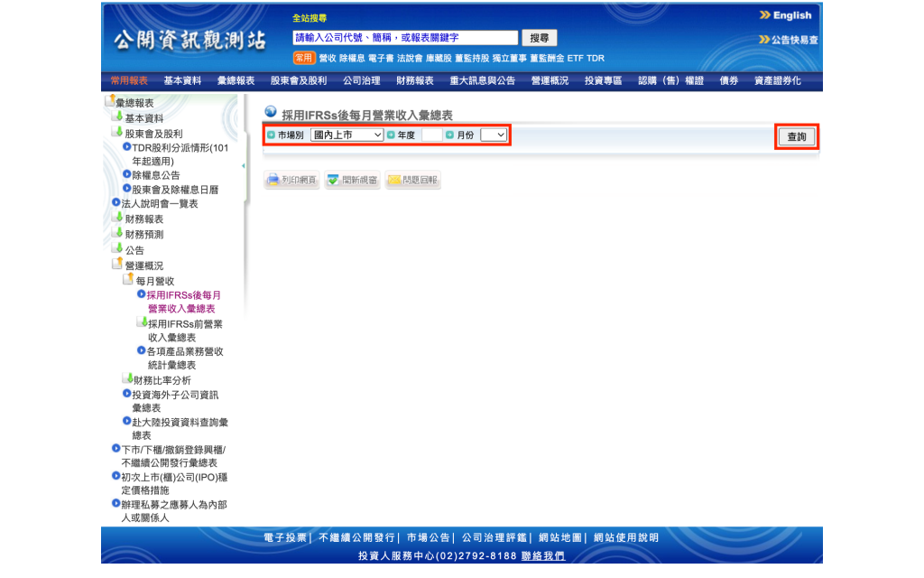Open the 投資專區 menu

tap(604, 80)
